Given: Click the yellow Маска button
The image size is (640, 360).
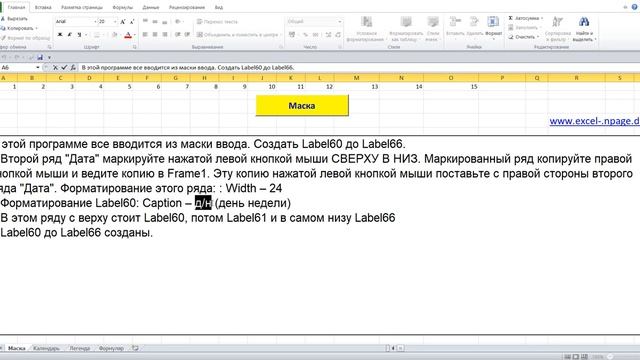Looking at the screenshot, I should [302, 105].
